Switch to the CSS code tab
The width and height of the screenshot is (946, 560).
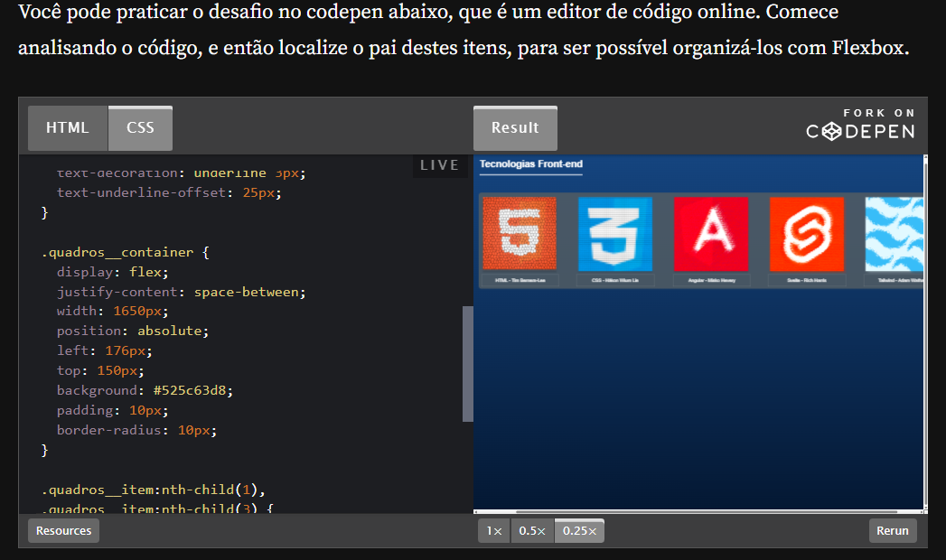pos(140,127)
